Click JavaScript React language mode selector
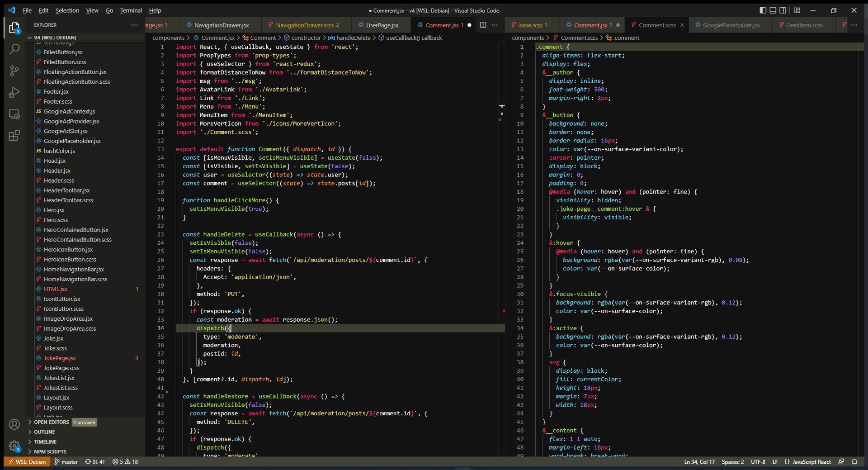This screenshot has width=868, height=470. (x=811, y=462)
